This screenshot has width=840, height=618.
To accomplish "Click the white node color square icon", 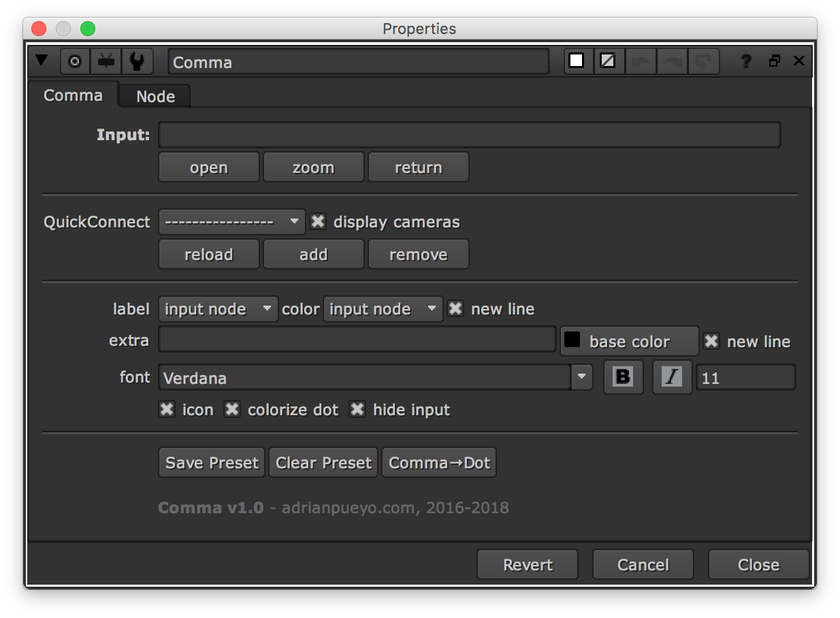I will [577, 61].
